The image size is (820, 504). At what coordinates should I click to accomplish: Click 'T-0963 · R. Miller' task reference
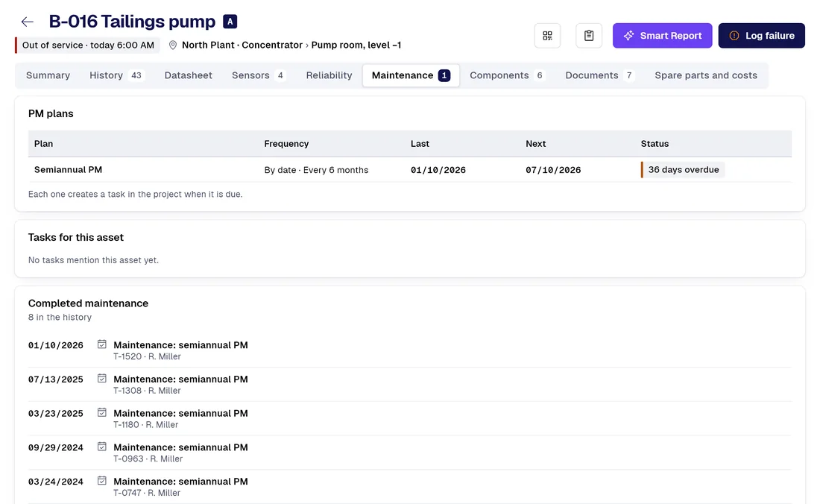click(148, 459)
